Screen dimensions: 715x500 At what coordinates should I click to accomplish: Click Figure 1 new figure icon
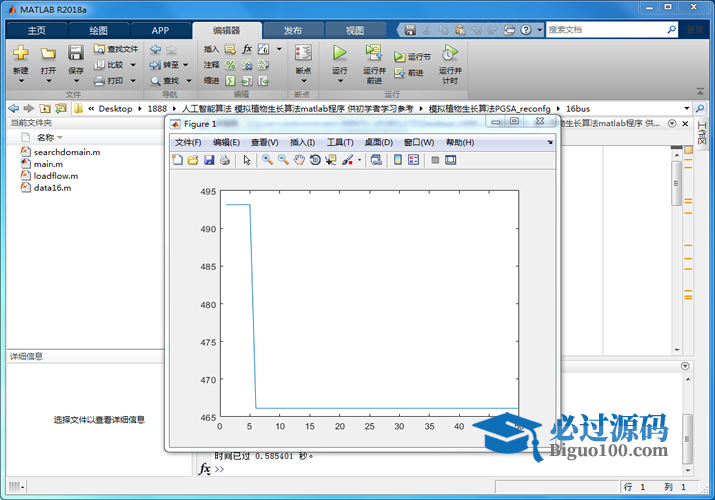coord(177,160)
